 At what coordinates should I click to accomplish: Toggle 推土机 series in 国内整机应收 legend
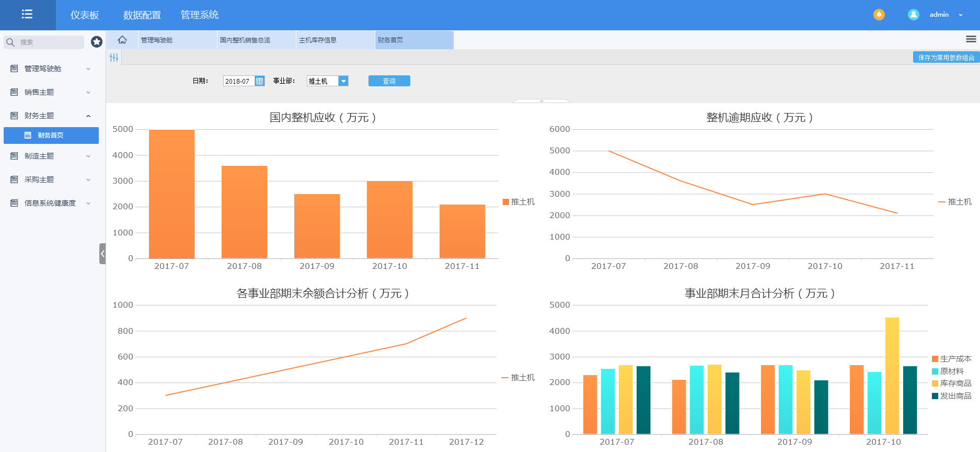coord(518,202)
